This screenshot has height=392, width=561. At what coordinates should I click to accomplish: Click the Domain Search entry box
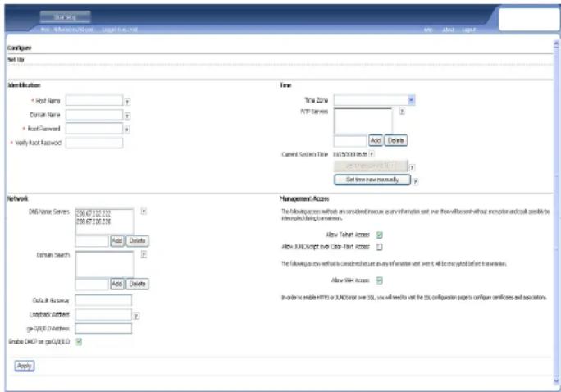92,285
